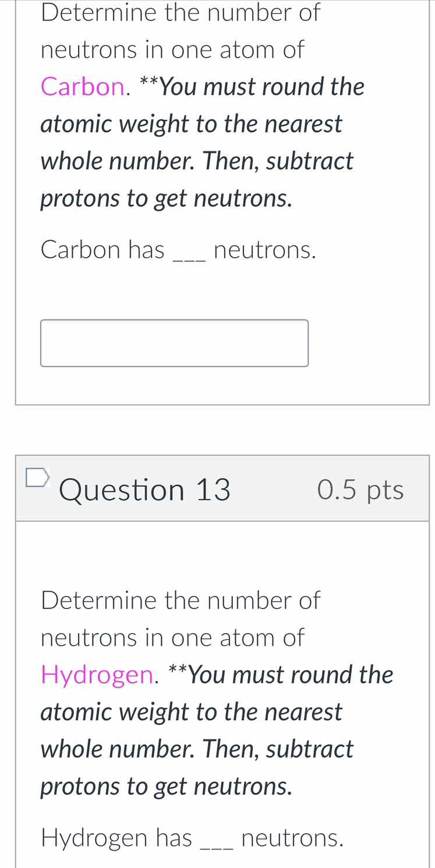Click the 0.5 pts point value label

(x=360, y=489)
